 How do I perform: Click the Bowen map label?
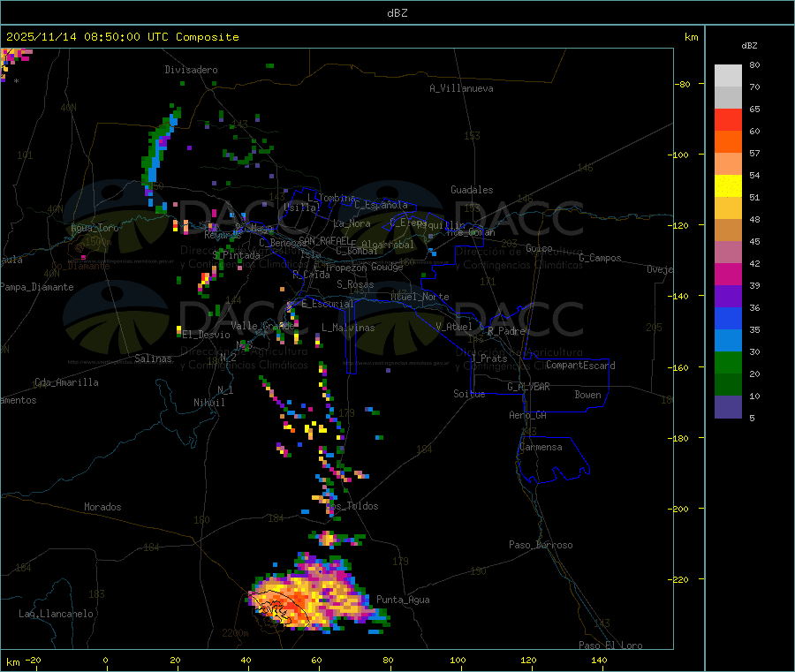[x=587, y=395]
